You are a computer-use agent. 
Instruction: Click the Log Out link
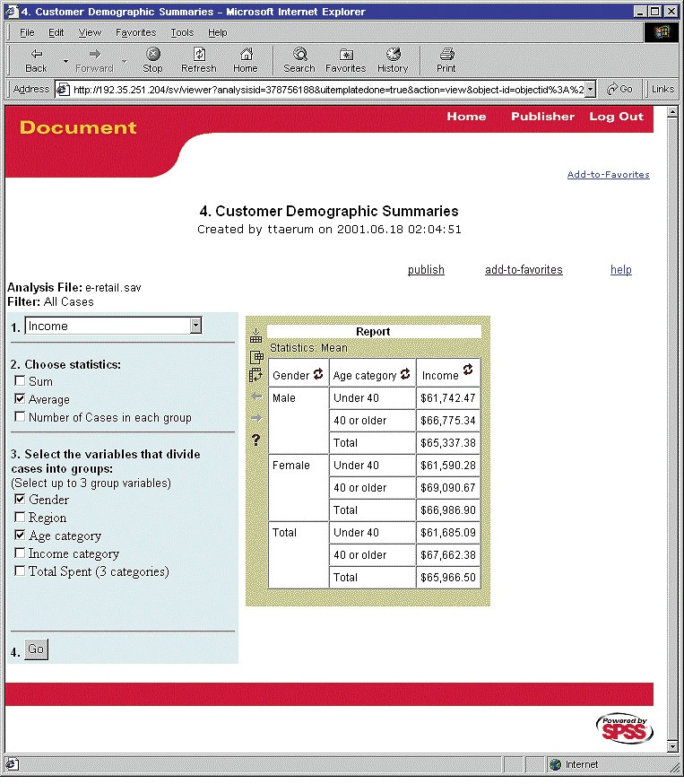[616, 117]
